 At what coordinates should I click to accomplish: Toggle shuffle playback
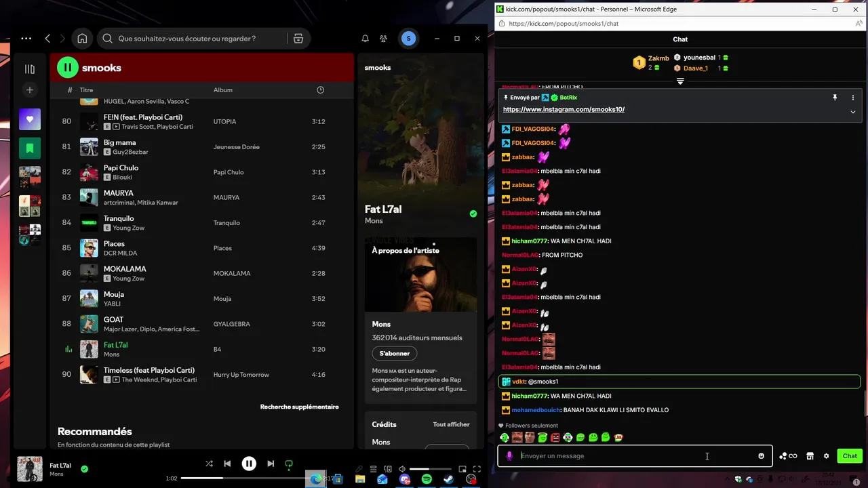[x=209, y=464]
